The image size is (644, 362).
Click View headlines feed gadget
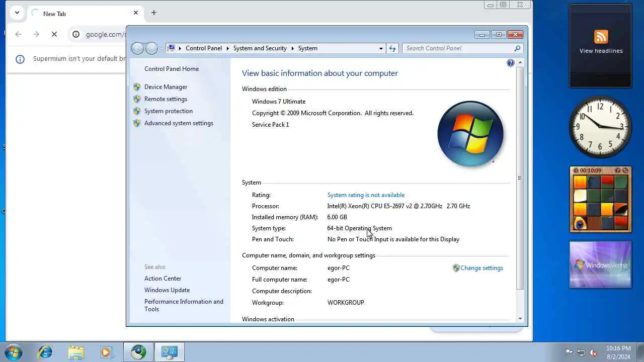click(x=601, y=46)
